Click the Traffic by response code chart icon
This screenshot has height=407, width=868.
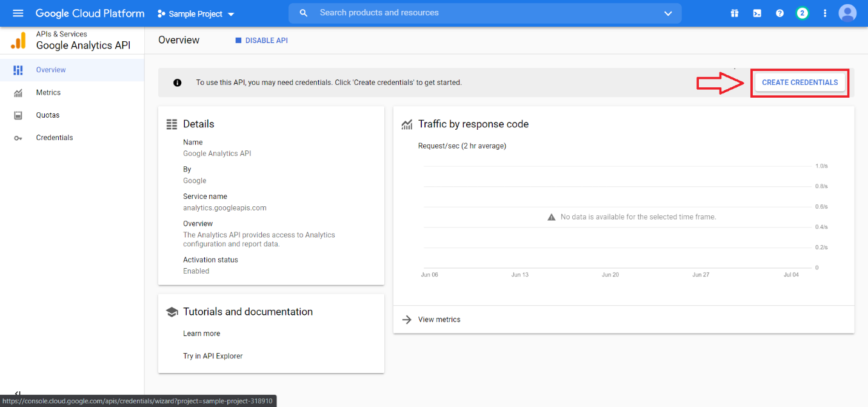point(407,124)
